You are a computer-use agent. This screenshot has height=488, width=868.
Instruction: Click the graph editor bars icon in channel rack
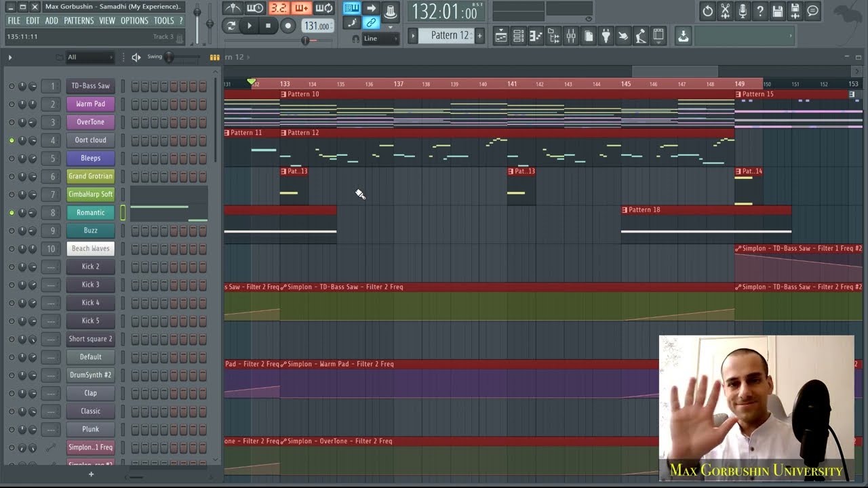tap(214, 58)
